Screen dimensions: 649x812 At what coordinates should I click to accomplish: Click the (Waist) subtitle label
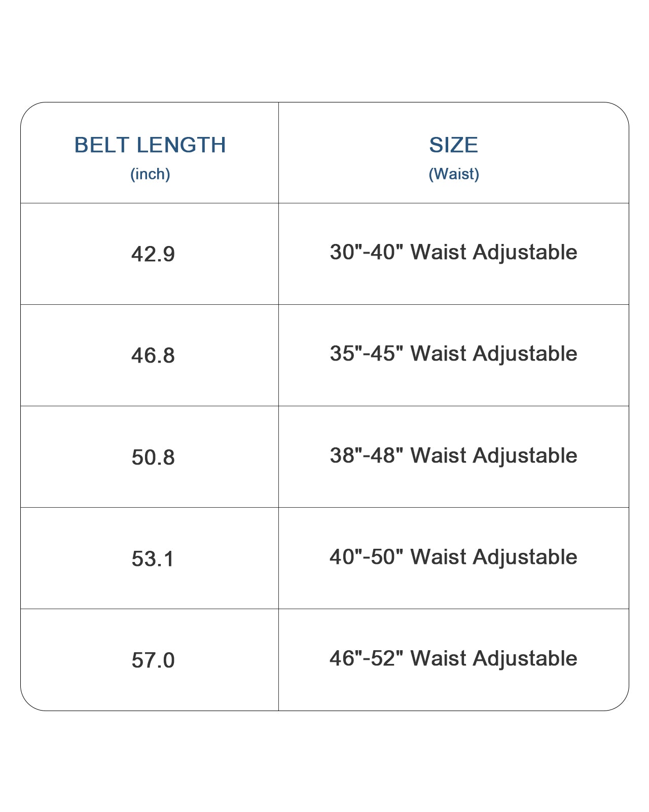click(454, 174)
